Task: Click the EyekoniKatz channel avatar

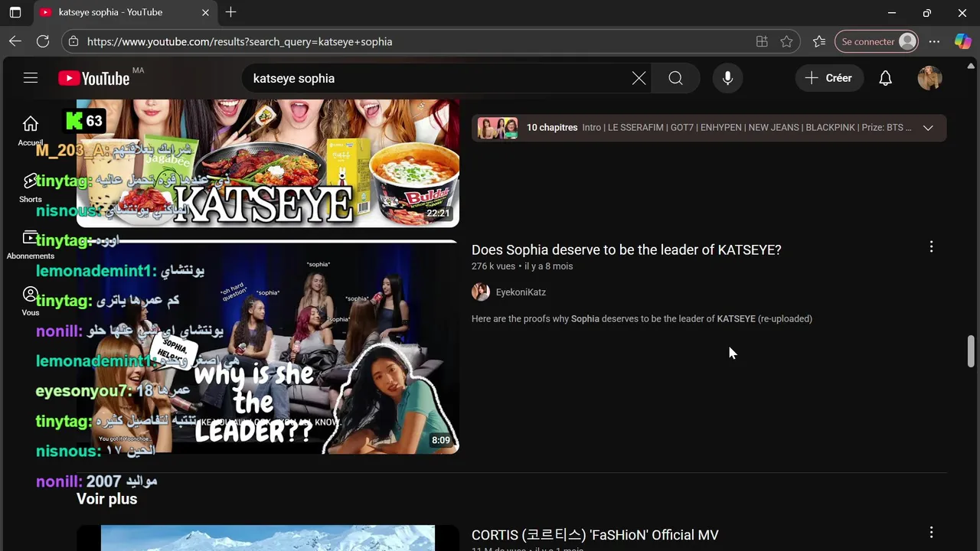Action: pos(481,292)
